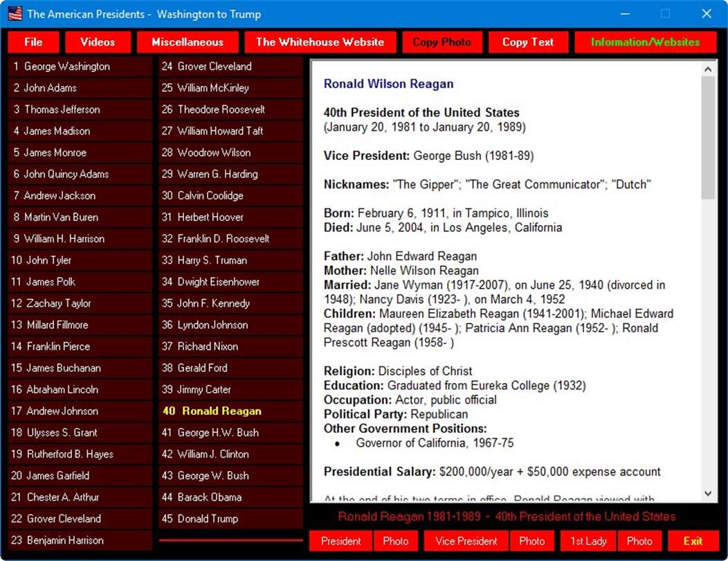This screenshot has width=728, height=561.
Task: Select 33 Harry S. Truman
Action: point(230,260)
